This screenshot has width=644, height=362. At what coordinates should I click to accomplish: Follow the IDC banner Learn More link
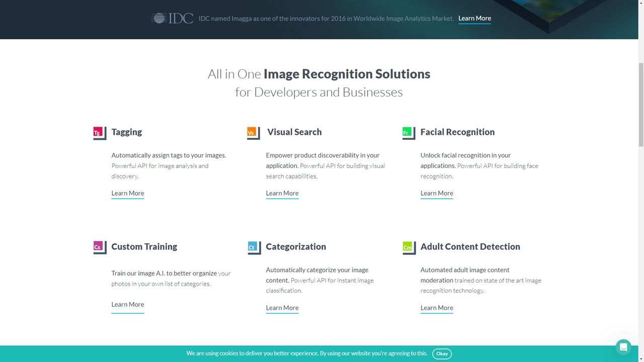(474, 19)
